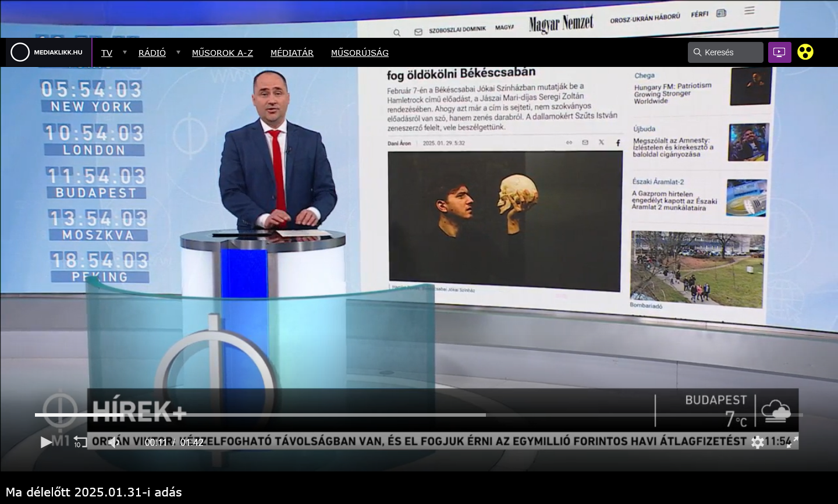The image size is (838, 504).
Task: Focus the Keresés search field
Action: click(x=731, y=52)
